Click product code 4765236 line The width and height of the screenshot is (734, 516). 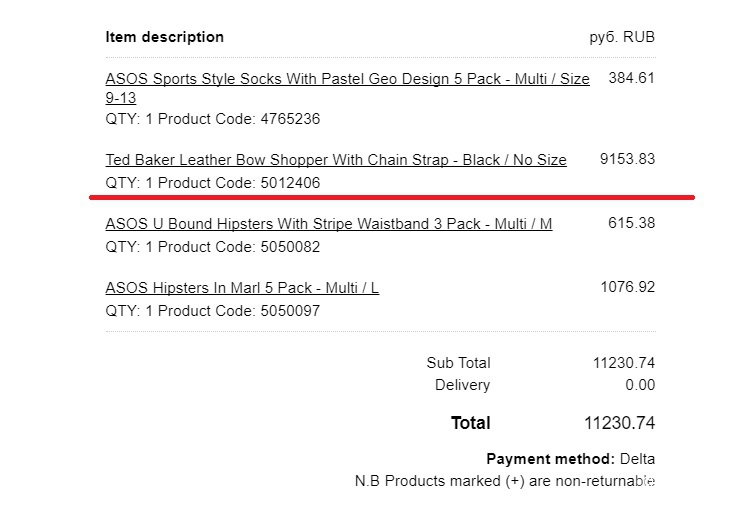coord(213,119)
